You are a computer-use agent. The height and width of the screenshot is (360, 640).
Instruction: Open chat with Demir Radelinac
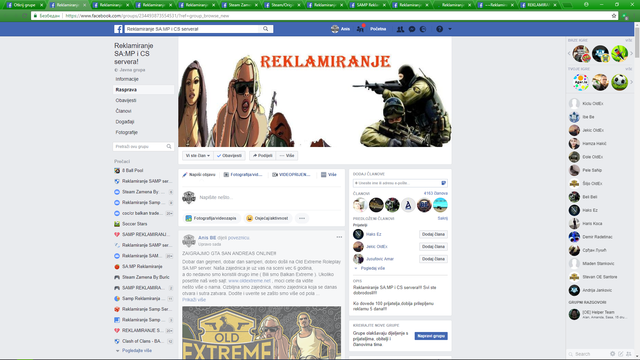600,237
